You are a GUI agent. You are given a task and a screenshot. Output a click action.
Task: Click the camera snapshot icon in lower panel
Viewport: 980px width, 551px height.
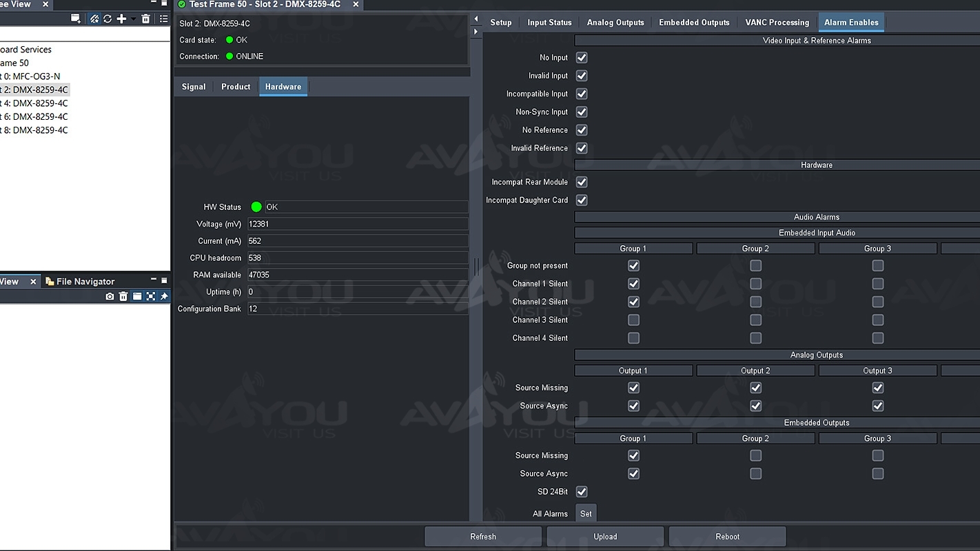pos(110,296)
